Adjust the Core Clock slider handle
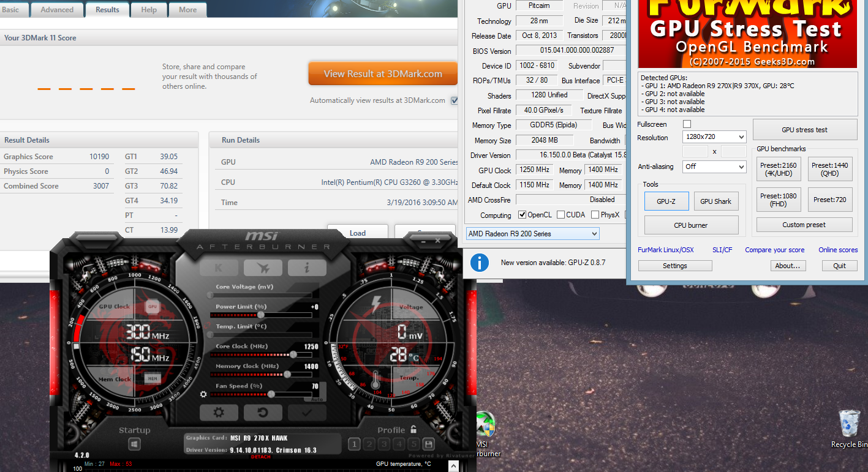Image resolution: width=868 pixels, height=472 pixels. tap(293, 354)
